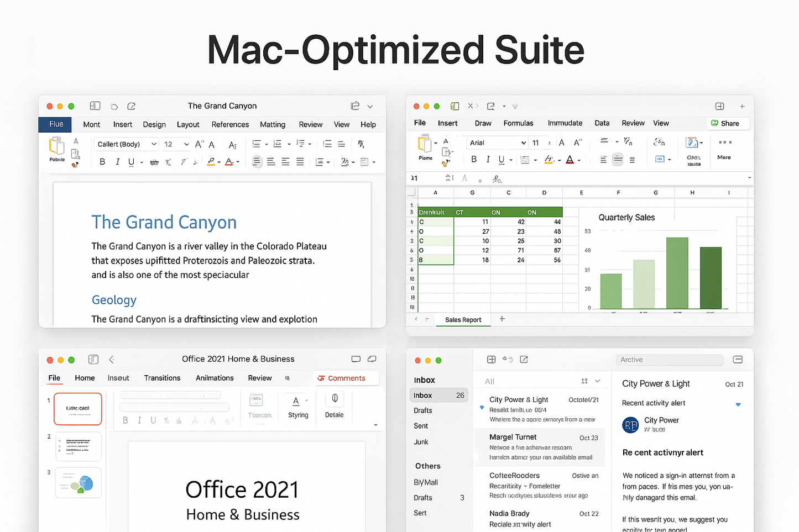Select the Sales Report sheet tab
799x532 pixels.
[463, 320]
